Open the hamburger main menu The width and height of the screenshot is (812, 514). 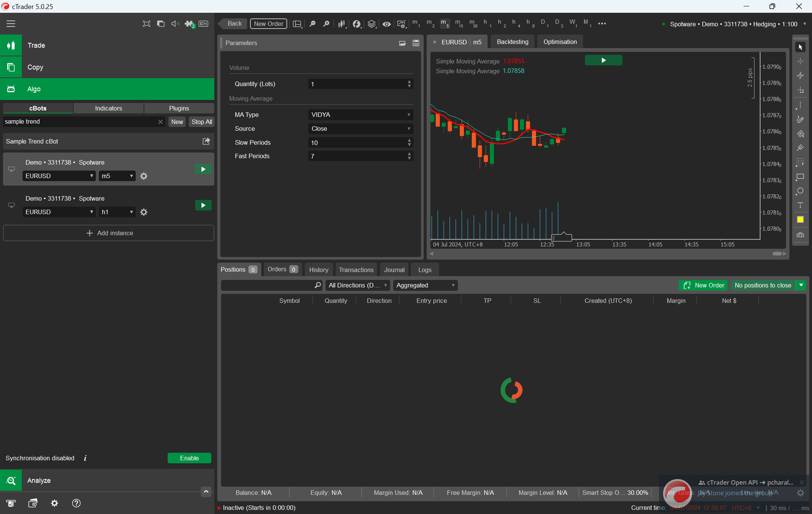pyautogui.click(x=11, y=24)
